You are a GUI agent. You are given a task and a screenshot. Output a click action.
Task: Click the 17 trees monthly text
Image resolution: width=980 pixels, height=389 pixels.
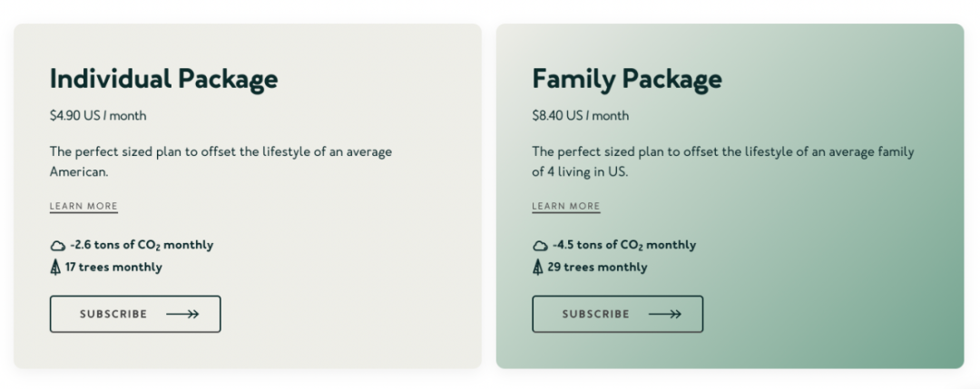[113, 267]
